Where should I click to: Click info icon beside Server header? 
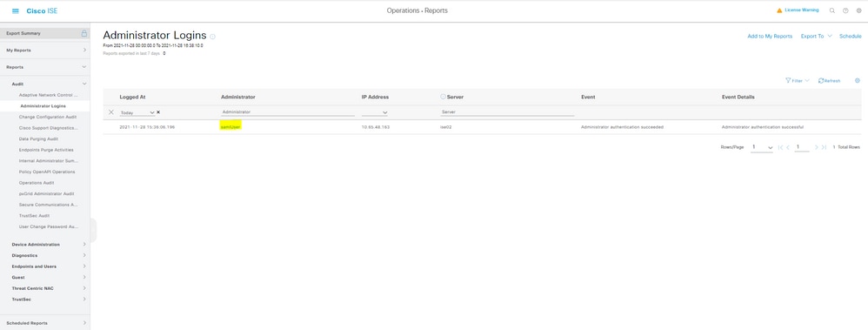click(443, 97)
